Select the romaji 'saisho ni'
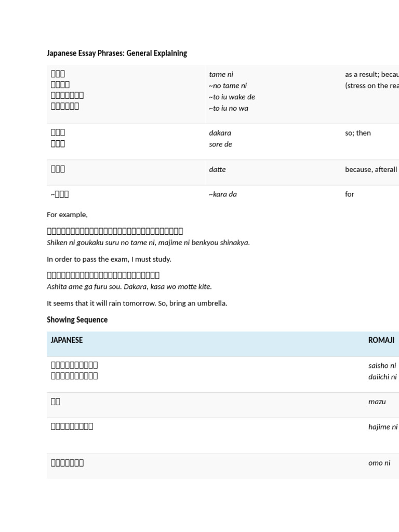Viewport: 399px width, 532px height. coord(382,366)
